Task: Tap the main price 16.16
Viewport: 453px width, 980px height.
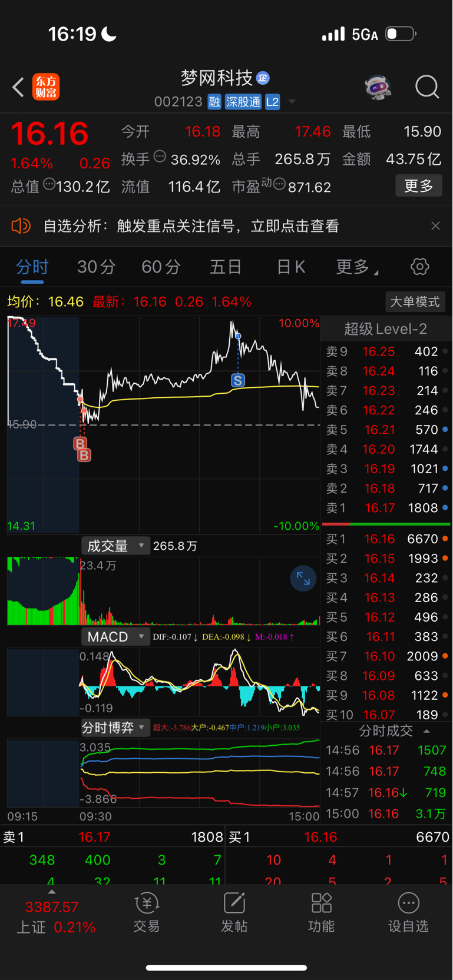Action: (50, 134)
